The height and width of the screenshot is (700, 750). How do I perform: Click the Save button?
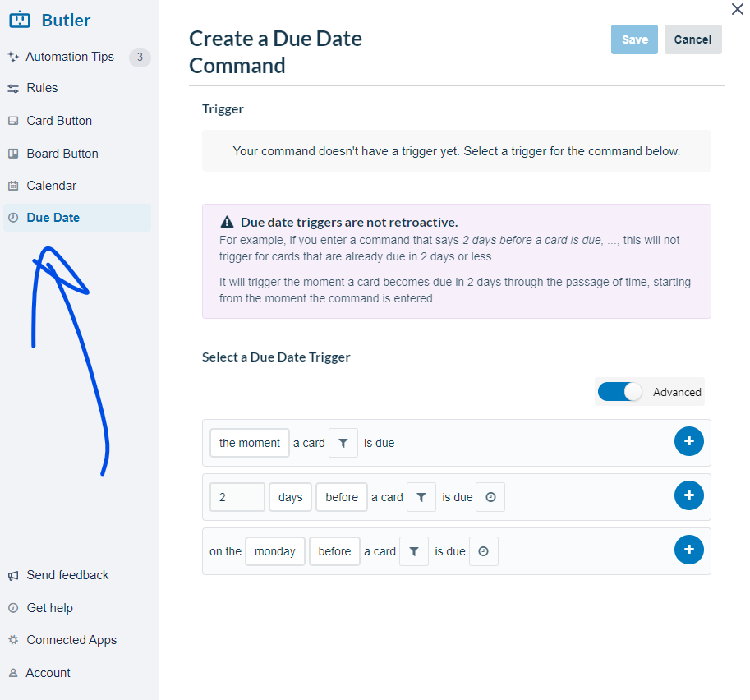pyautogui.click(x=634, y=39)
